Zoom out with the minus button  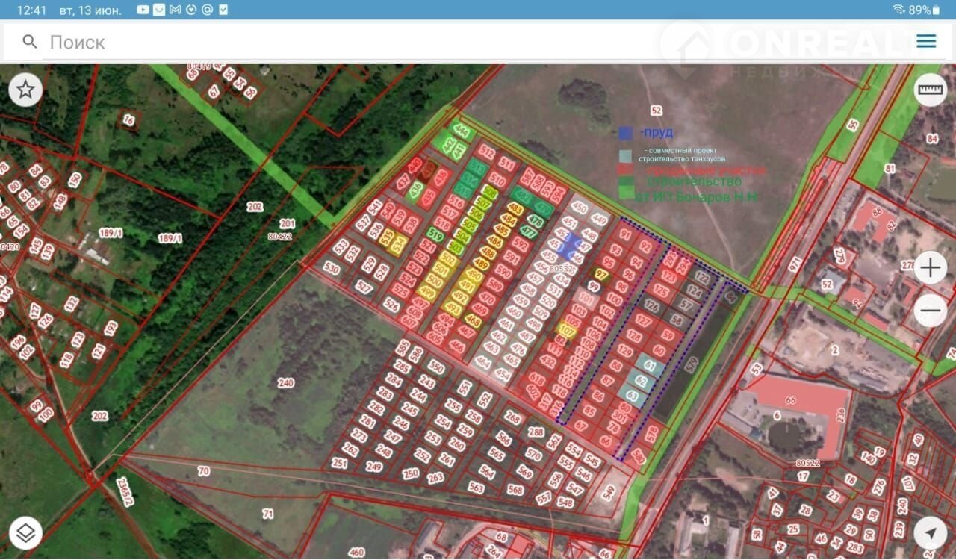pyautogui.click(x=930, y=310)
